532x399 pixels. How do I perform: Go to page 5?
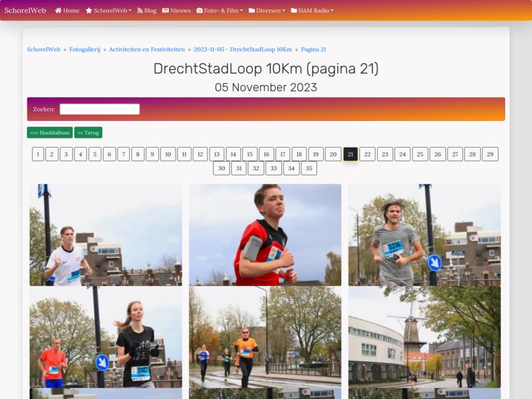pyautogui.click(x=95, y=154)
